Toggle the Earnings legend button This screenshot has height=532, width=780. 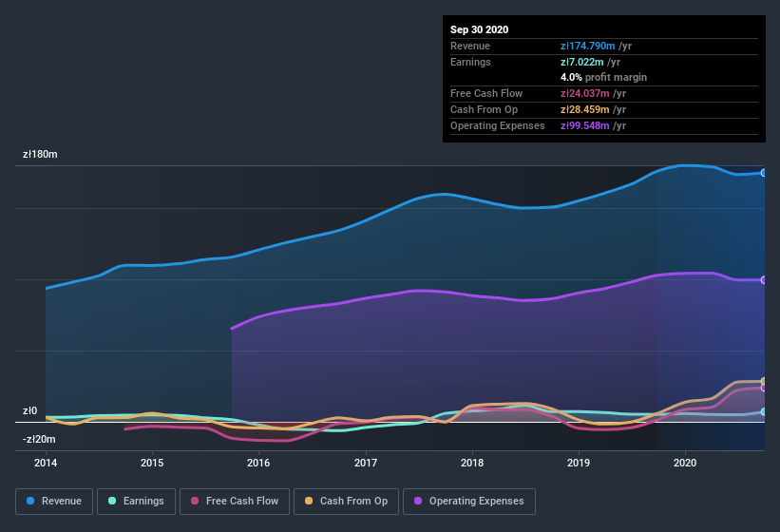[x=136, y=502]
